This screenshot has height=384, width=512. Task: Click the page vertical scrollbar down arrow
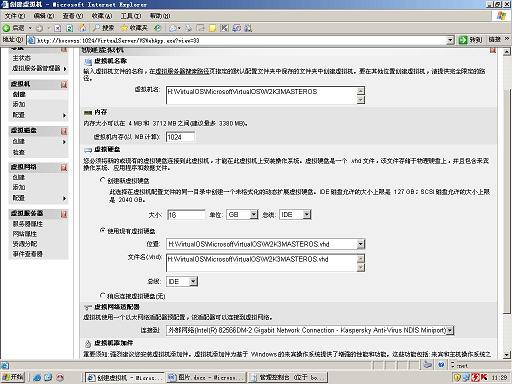click(x=506, y=355)
